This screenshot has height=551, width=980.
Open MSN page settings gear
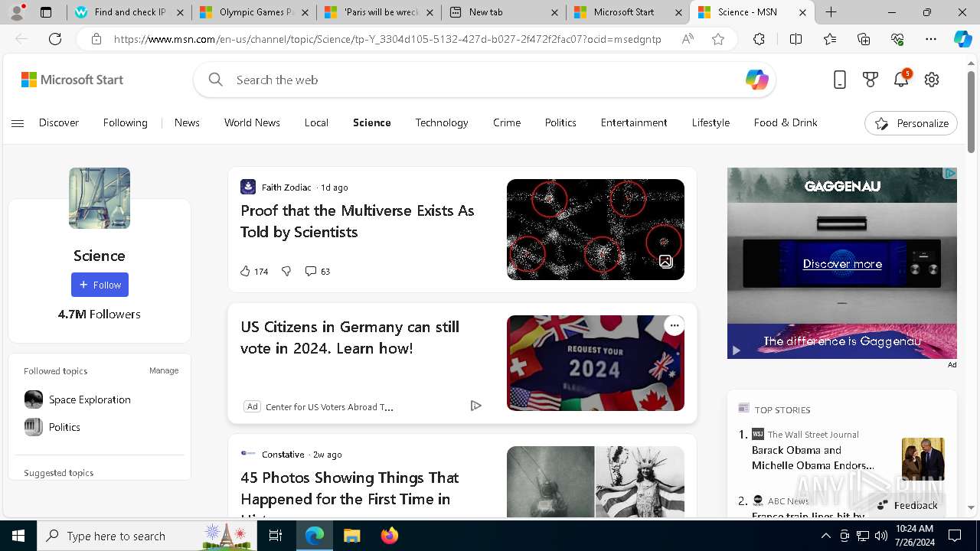tap(932, 80)
